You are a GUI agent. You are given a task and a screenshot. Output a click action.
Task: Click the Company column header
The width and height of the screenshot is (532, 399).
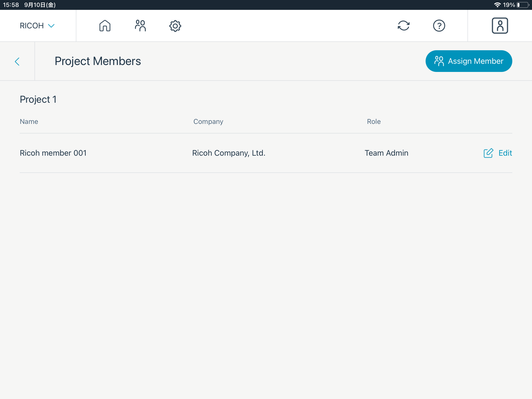(x=208, y=121)
